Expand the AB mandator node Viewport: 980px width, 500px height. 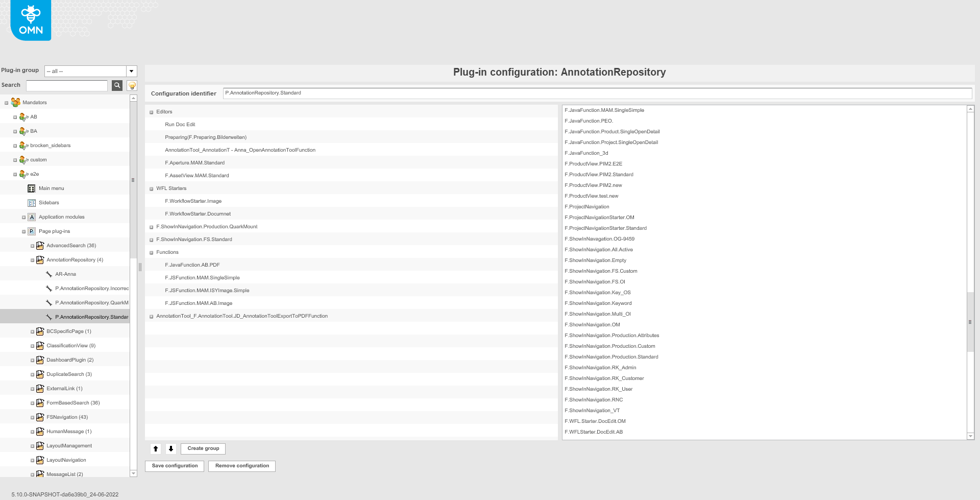[x=15, y=116]
